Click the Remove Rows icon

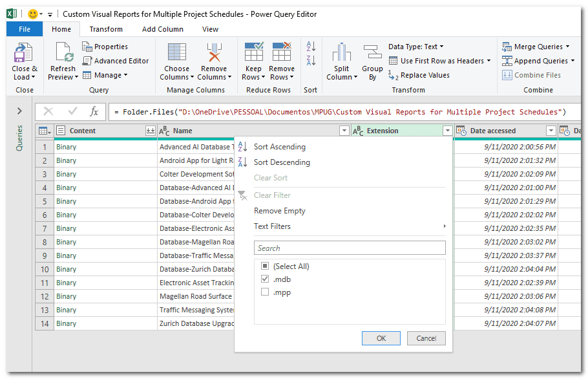(x=282, y=51)
